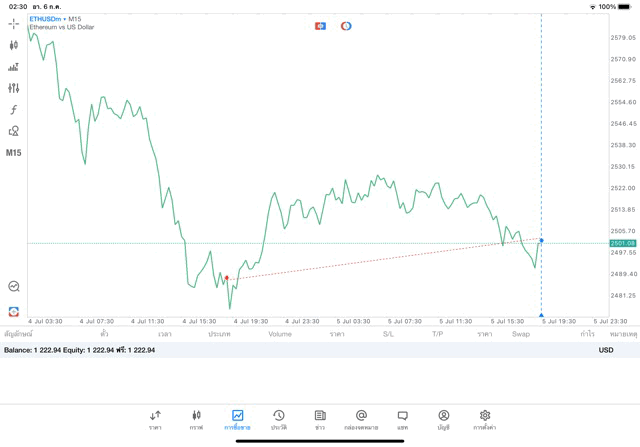
Task: Open the indicators function icon
Action: (13, 110)
